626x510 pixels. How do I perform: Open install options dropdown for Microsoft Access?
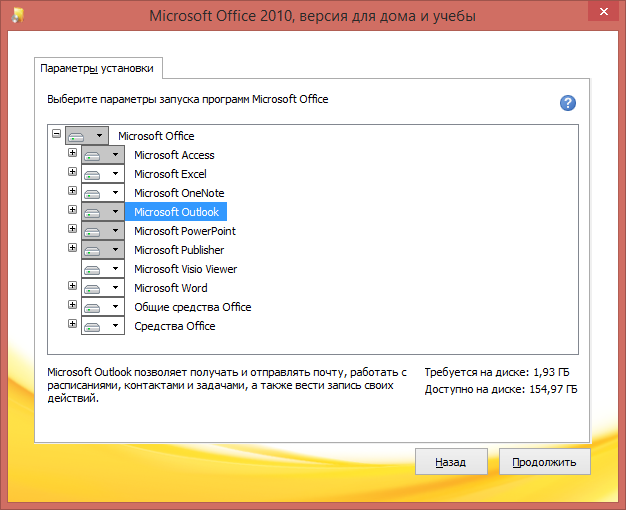click(103, 155)
